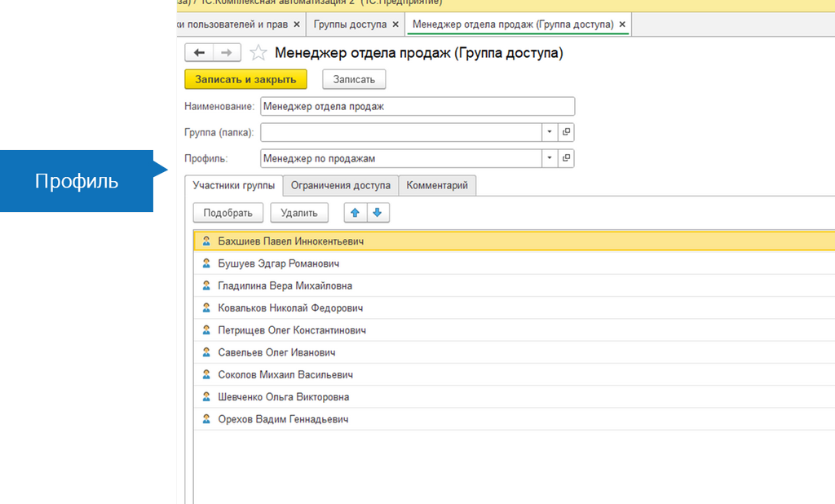Move selected member down with blue arrow
Screen dimensions: 835x504
[x=378, y=213]
